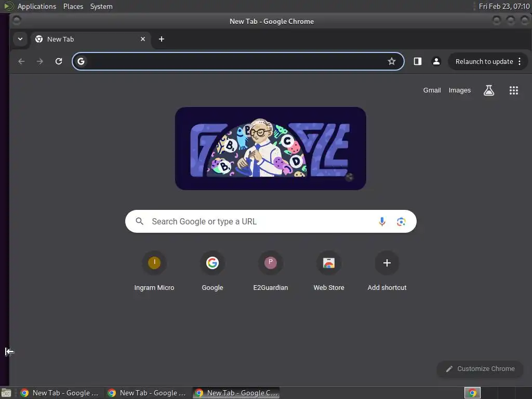Share the Google Doodle via share icon
Viewport: 532px width, 399px height.
[350, 177]
